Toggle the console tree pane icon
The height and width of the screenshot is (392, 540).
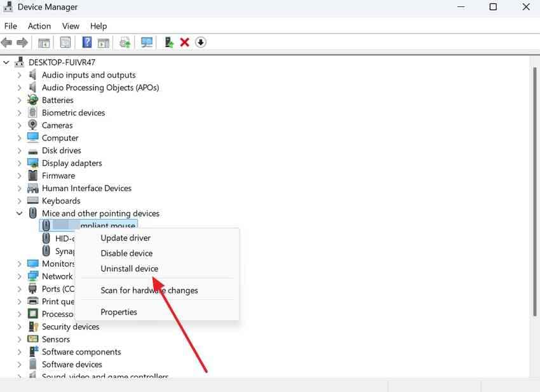click(44, 43)
